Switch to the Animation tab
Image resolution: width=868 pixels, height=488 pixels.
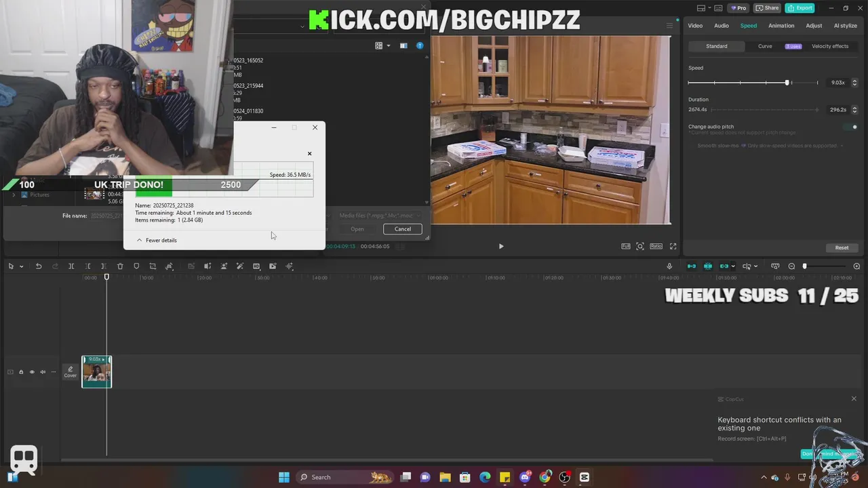point(781,26)
